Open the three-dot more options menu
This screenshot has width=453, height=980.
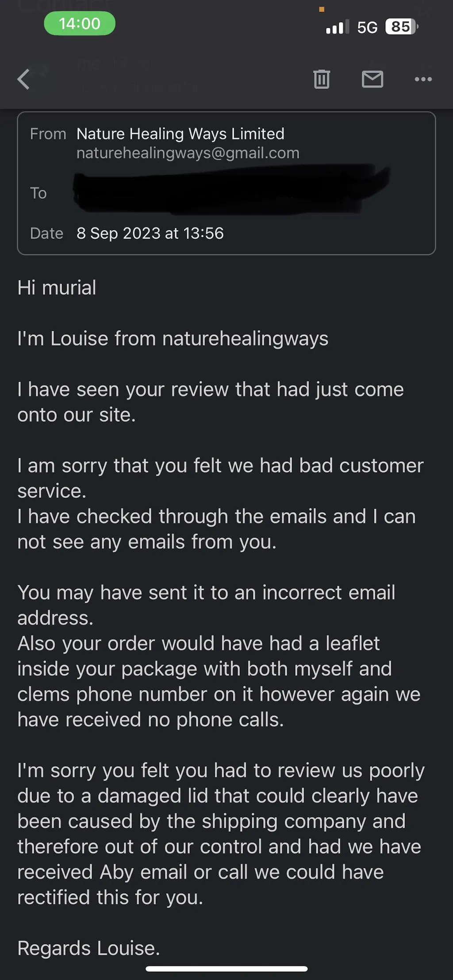[x=423, y=79]
